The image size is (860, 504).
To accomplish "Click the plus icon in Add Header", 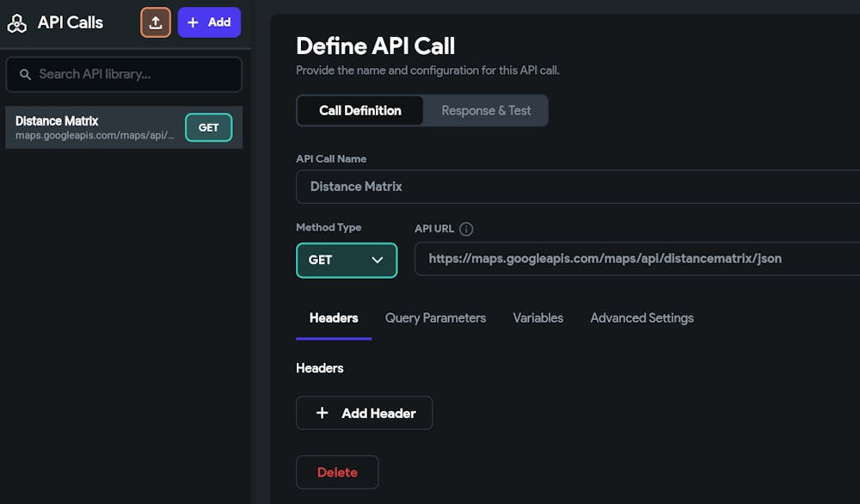I will point(322,413).
